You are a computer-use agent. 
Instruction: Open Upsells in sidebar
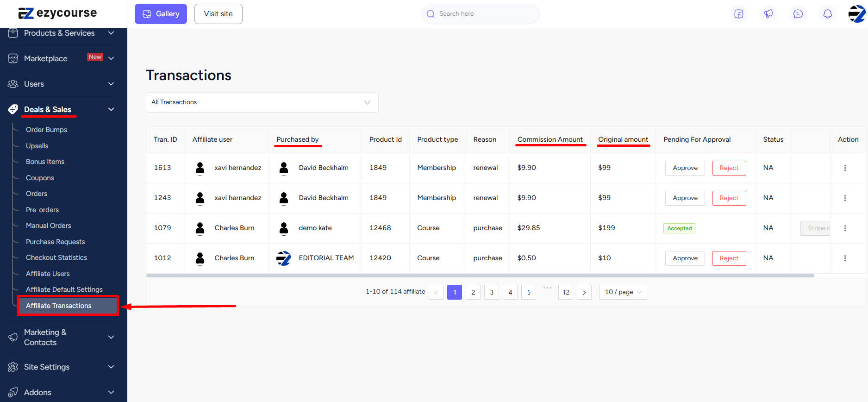tap(37, 146)
